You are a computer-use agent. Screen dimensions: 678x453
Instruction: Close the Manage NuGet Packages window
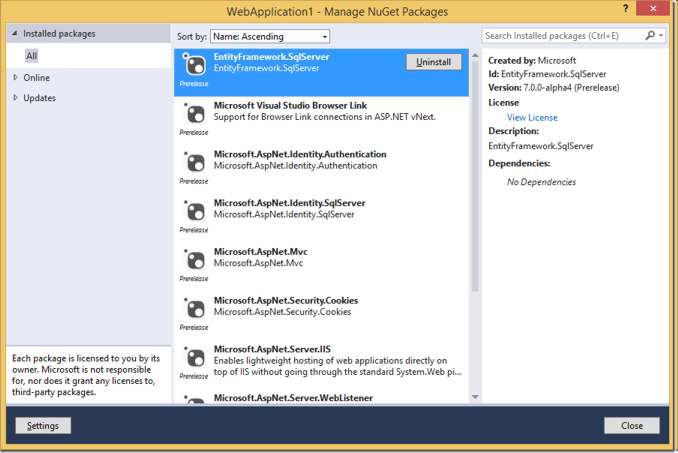[x=653, y=8]
